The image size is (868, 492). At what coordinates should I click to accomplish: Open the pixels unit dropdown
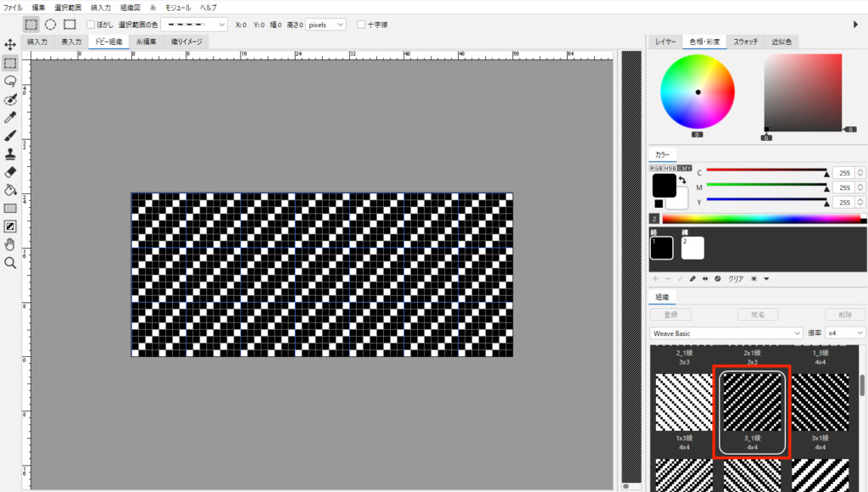point(326,25)
